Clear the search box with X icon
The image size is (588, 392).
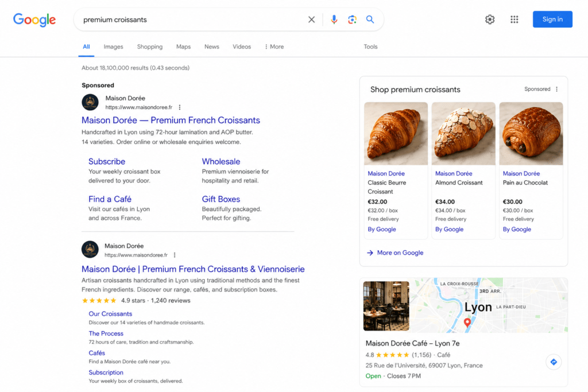311,20
